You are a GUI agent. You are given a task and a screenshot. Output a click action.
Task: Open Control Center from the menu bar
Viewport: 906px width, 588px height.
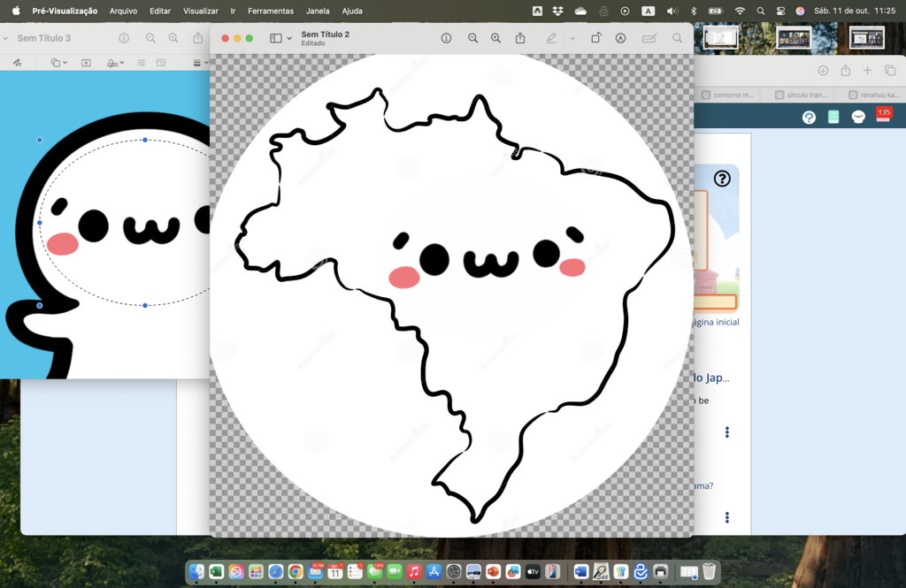pos(780,11)
